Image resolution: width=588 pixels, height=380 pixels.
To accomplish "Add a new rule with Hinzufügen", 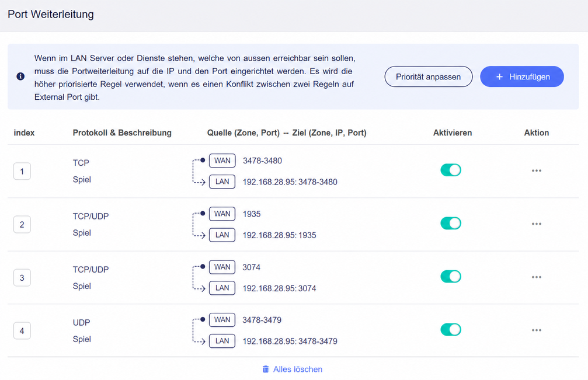I will (522, 77).
